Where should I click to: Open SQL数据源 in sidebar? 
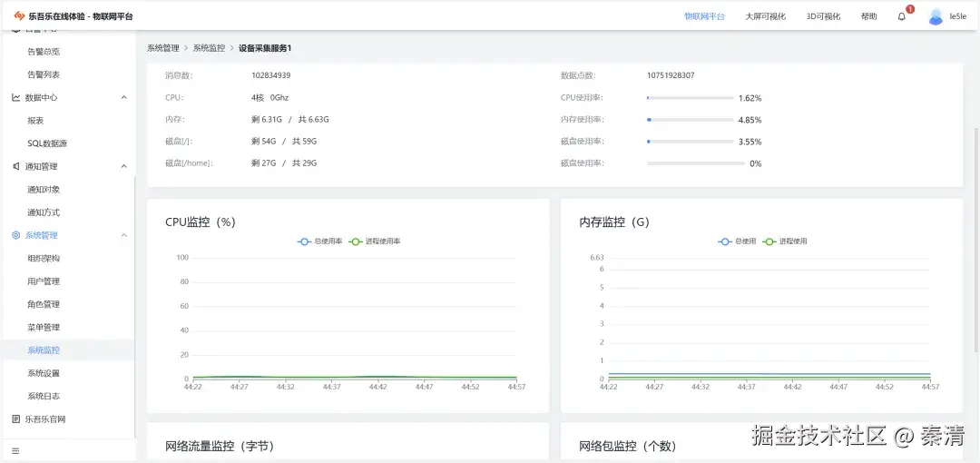[x=47, y=143]
